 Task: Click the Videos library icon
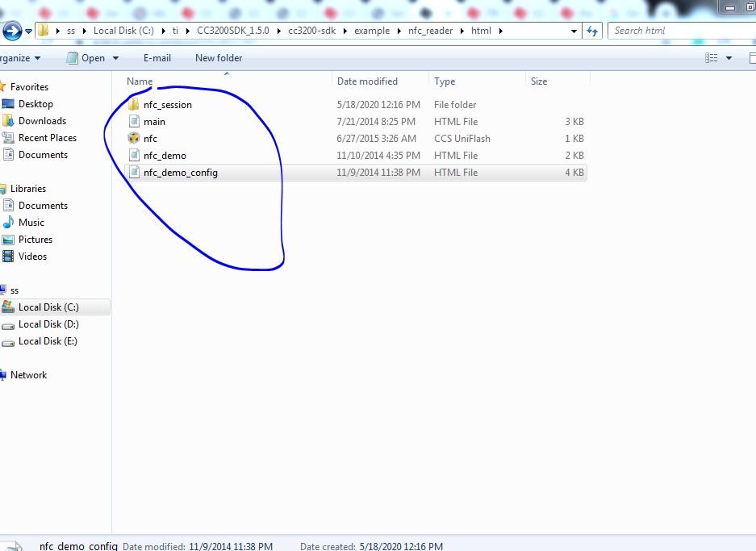(x=8, y=257)
